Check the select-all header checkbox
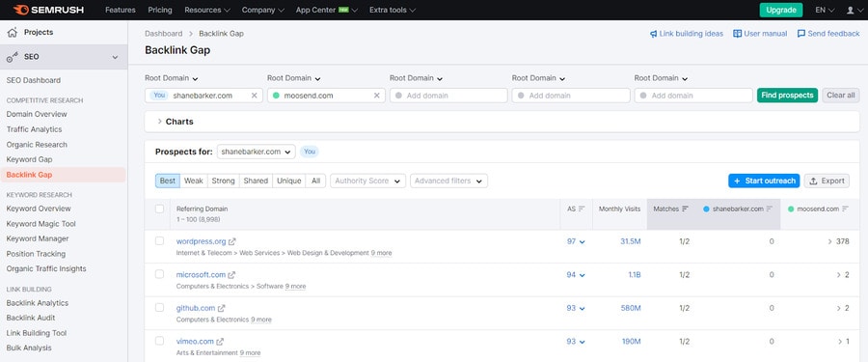868x362 pixels. click(159, 209)
